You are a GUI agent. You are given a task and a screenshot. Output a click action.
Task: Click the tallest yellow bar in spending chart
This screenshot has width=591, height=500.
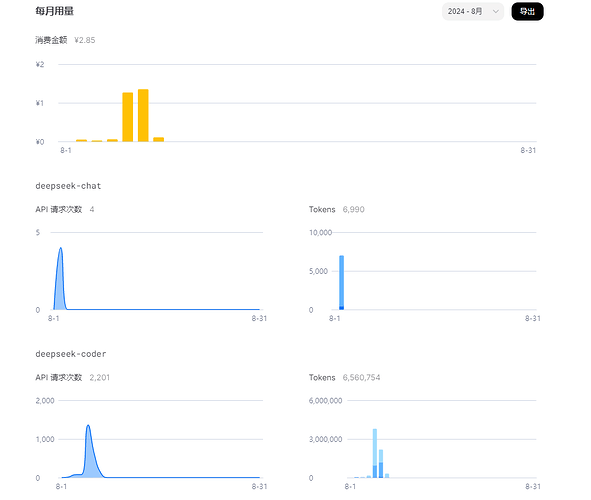tap(143, 115)
